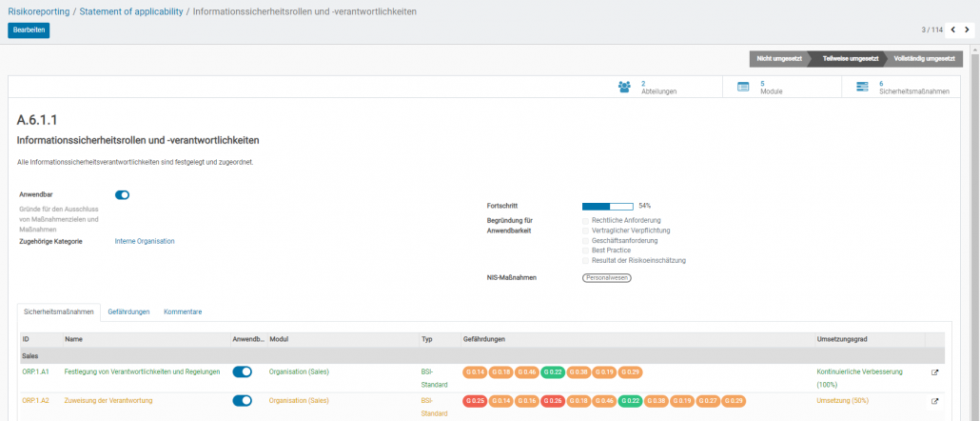Toggle the Anwendbar switch off
The width and height of the screenshot is (980, 421).
[122, 195]
